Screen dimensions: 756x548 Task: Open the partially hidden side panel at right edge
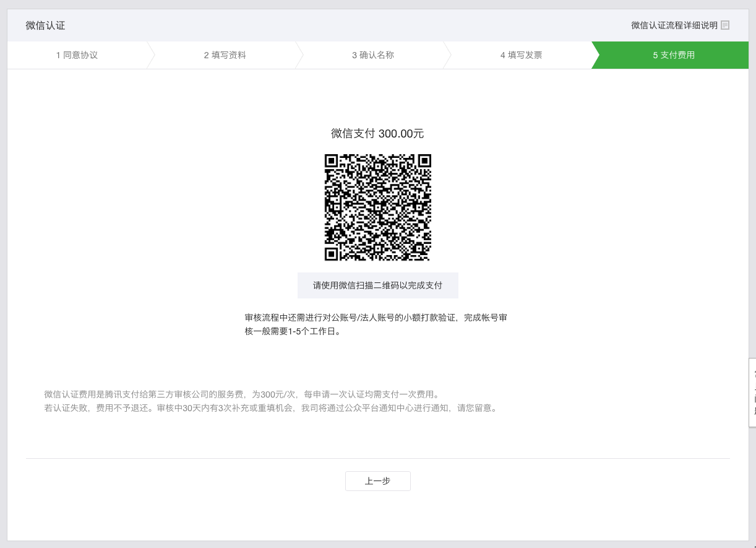tap(752, 393)
